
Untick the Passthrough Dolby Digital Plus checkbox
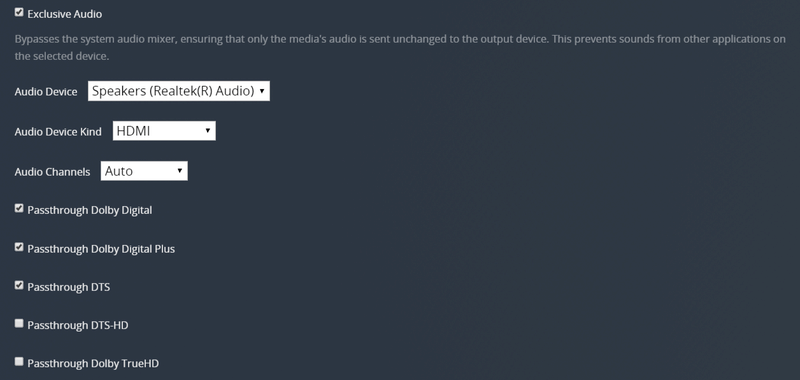[19, 247]
